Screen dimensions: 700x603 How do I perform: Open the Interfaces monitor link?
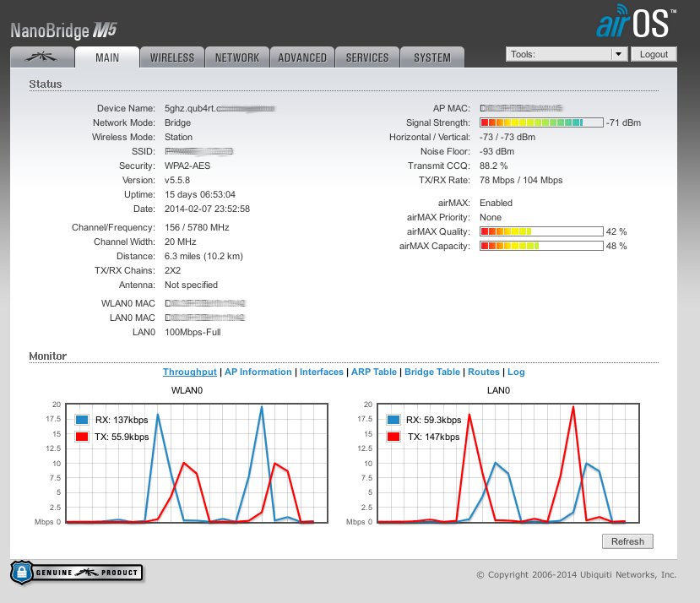coord(322,372)
